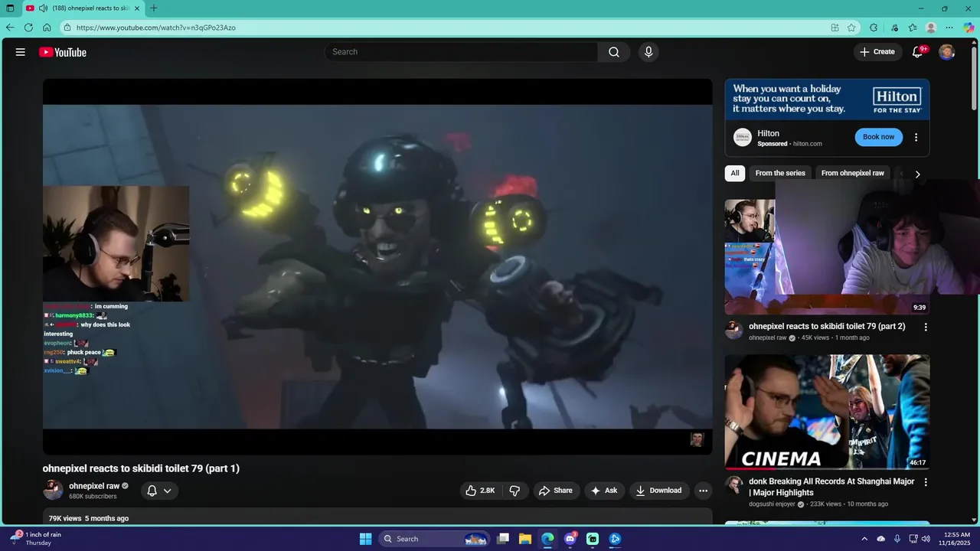Open the Windows Start menu
980x551 pixels.
pyautogui.click(x=365, y=539)
